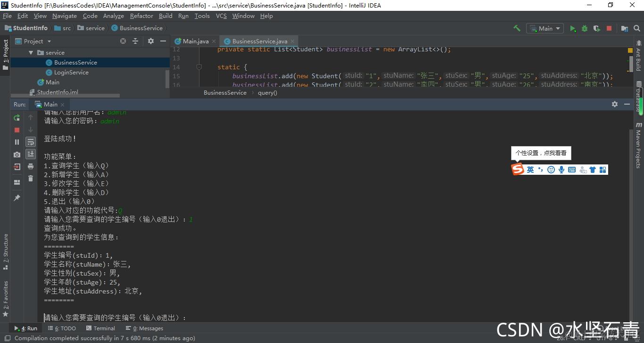Open the Navigate menu
This screenshot has width=644, height=343.
point(64,16)
